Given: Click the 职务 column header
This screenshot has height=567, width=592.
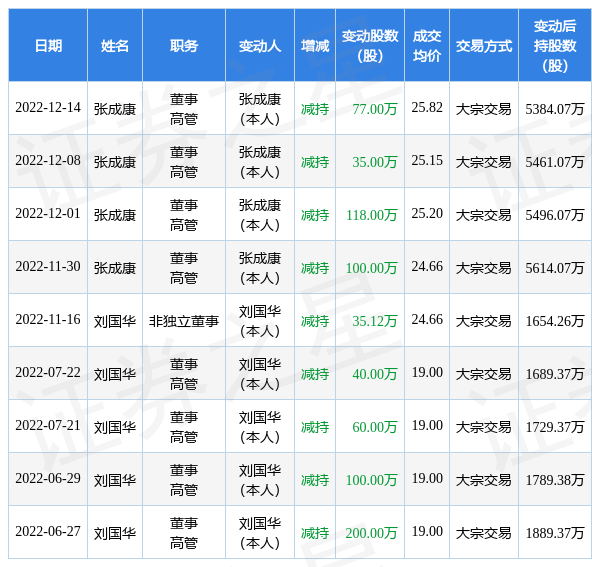Looking at the screenshot, I should coord(184,46).
